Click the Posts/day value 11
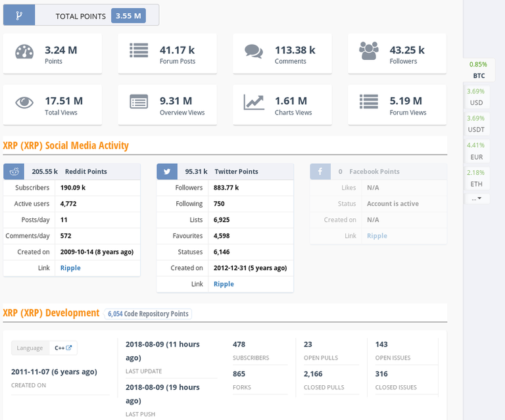The width and height of the screenshot is (505, 420). click(x=64, y=220)
